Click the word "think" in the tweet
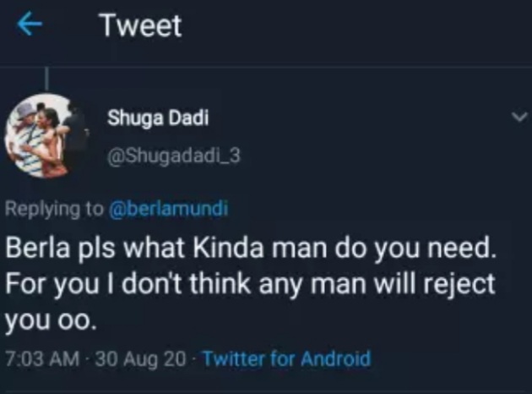Screen dimensions: 532x394 pyautogui.click(x=217, y=283)
